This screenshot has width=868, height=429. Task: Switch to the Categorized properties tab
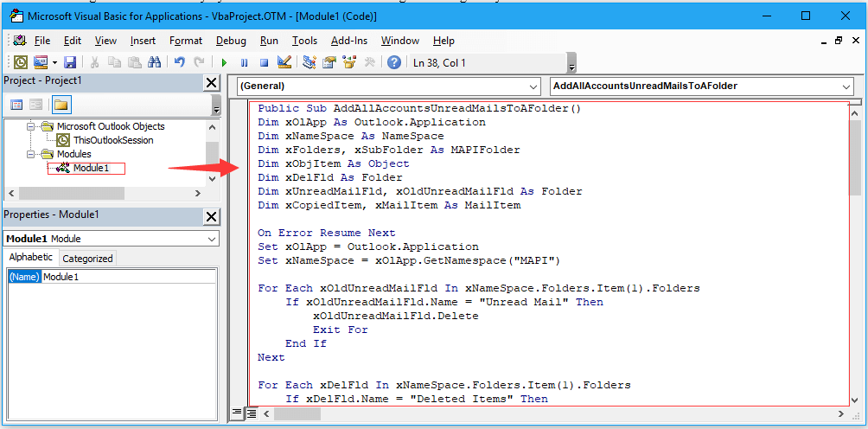[87, 259]
